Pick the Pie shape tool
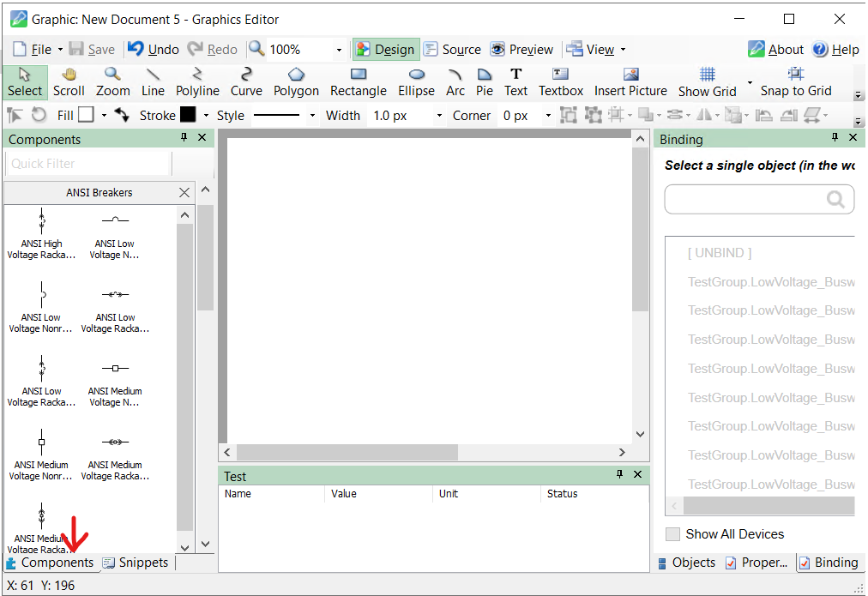The height and width of the screenshot is (596, 868). pos(485,82)
